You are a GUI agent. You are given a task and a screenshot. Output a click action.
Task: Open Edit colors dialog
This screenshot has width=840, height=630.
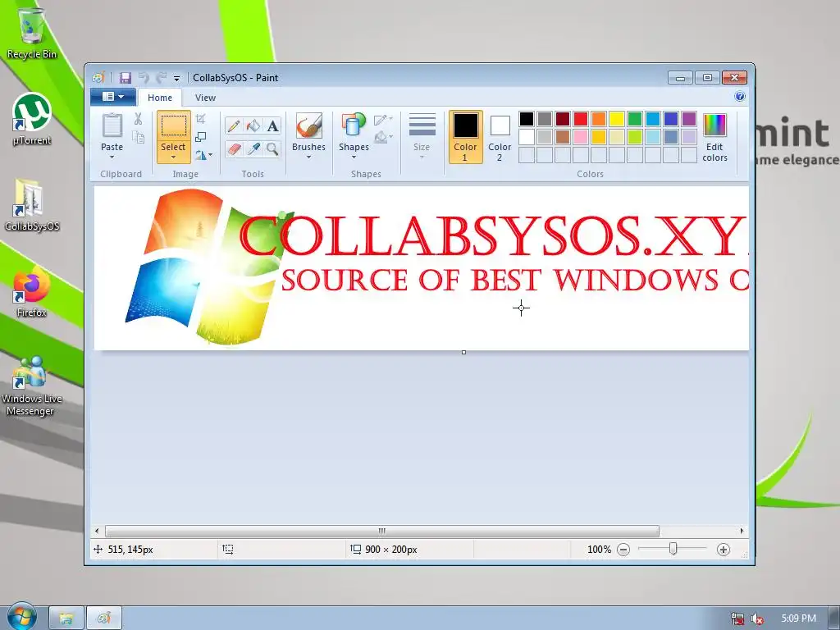point(714,137)
